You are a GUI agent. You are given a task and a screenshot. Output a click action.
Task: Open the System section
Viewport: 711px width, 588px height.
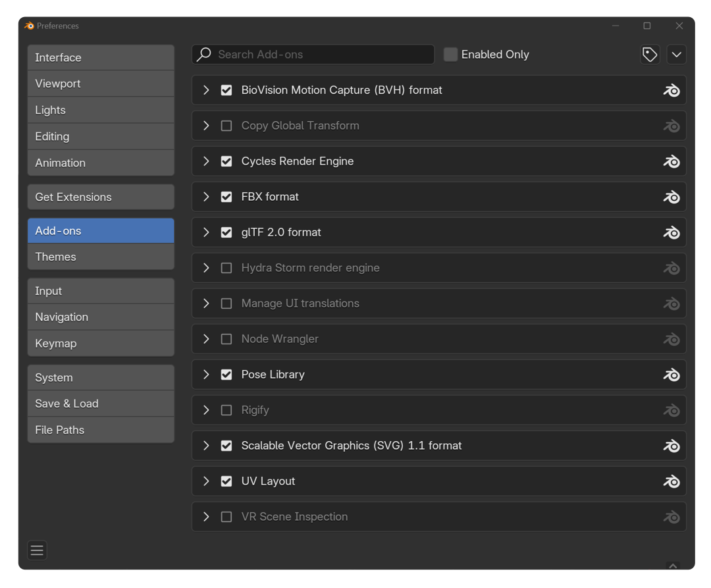click(x=101, y=378)
